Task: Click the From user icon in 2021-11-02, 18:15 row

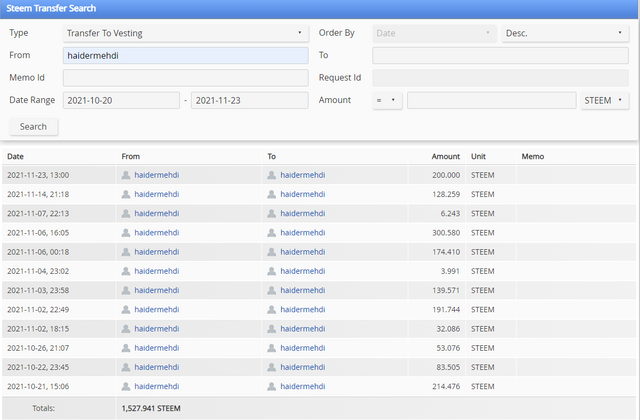Action: 126,329
